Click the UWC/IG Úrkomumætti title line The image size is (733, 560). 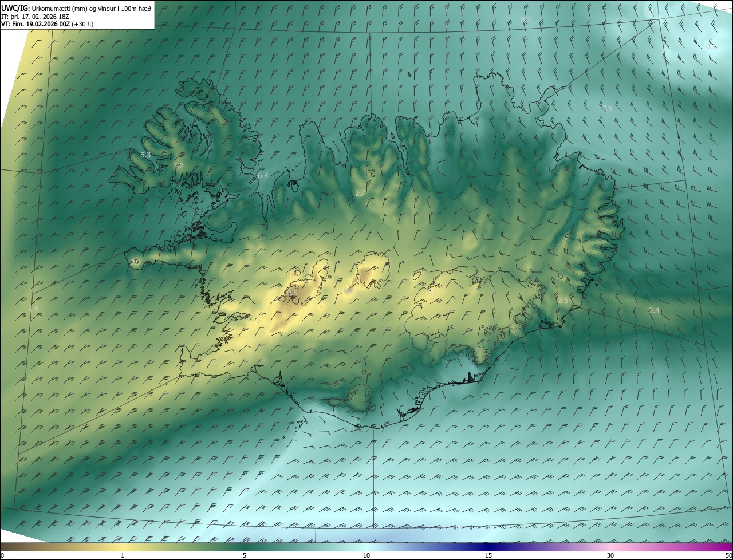pyautogui.click(x=76, y=7)
